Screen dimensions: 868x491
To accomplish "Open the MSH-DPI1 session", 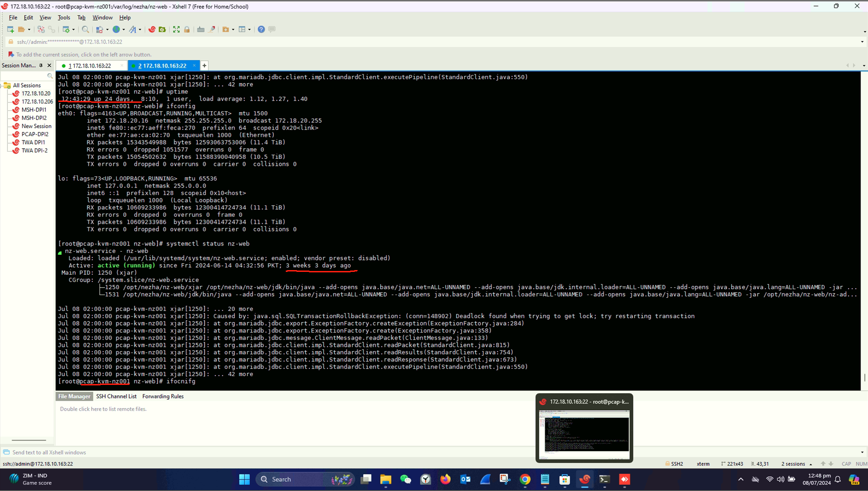I will (x=34, y=110).
